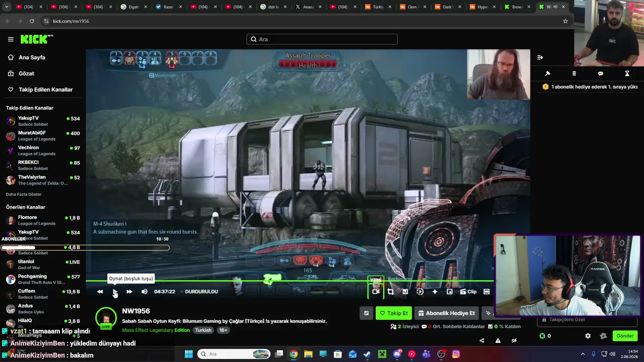Click the crop icon in the player bar
The height and width of the screenshot is (362, 644).
390,292
